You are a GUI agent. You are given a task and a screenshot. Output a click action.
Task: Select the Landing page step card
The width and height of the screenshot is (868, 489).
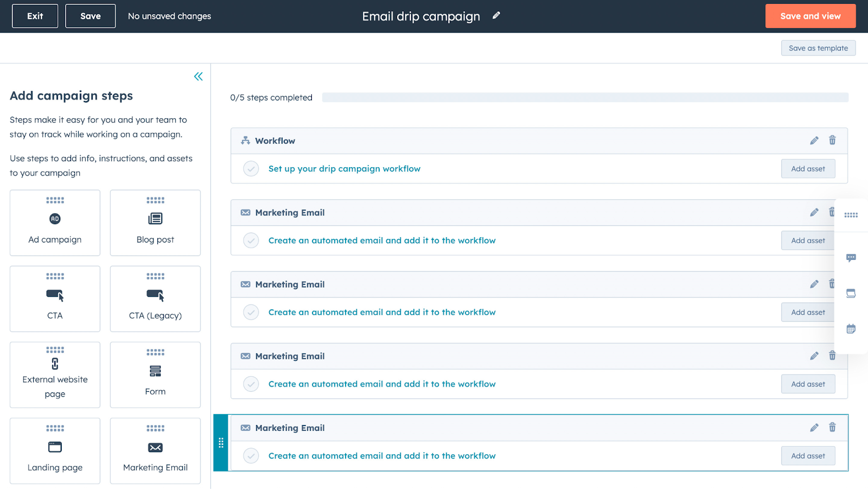(x=54, y=450)
